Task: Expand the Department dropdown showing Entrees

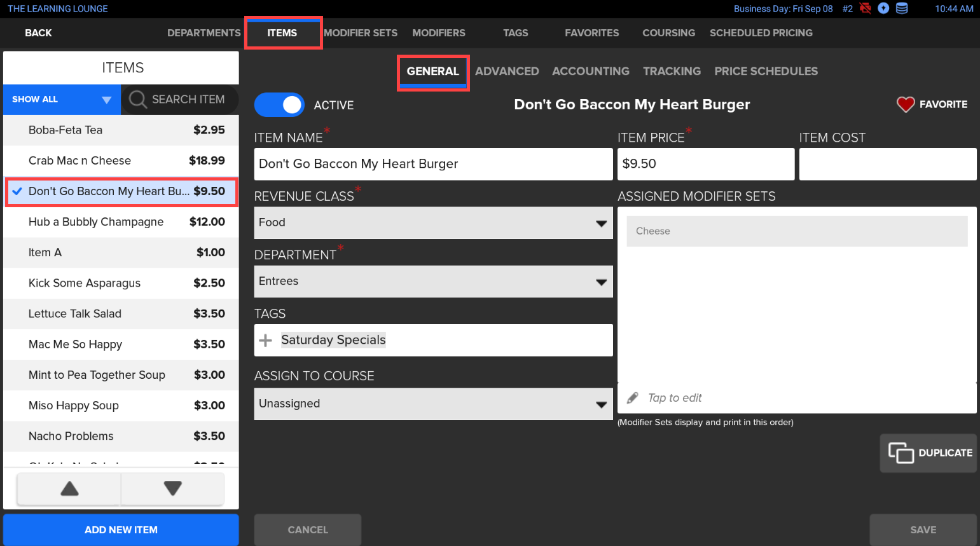Action: coord(433,282)
